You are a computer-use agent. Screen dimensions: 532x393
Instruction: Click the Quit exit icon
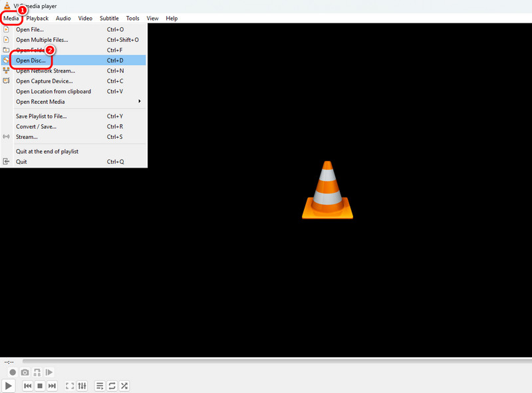[6, 162]
